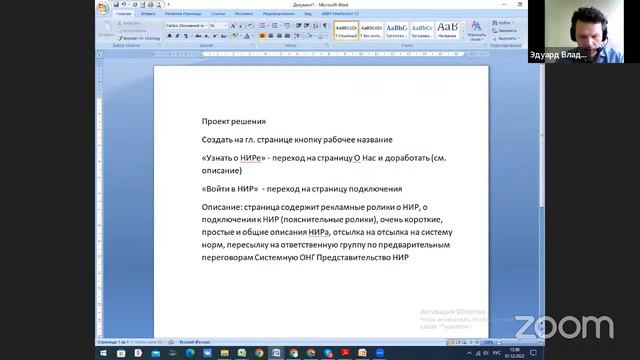Click the Русский (Россия) language indicator in status bar
The image size is (640, 360).
[194, 342]
